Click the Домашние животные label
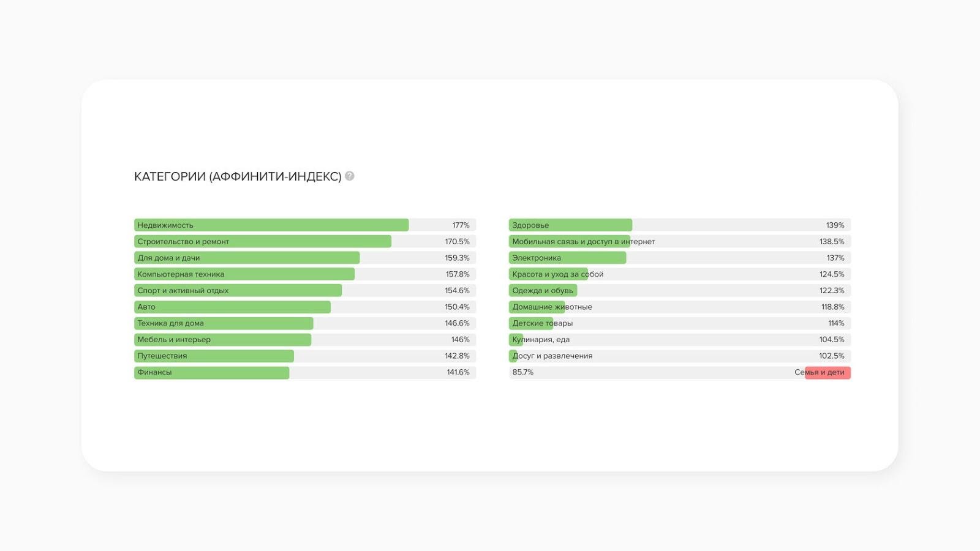This screenshot has width=980, height=551. 552,307
